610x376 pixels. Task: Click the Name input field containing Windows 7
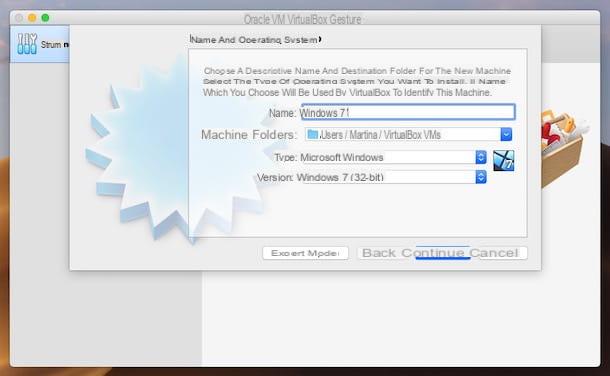point(408,112)
